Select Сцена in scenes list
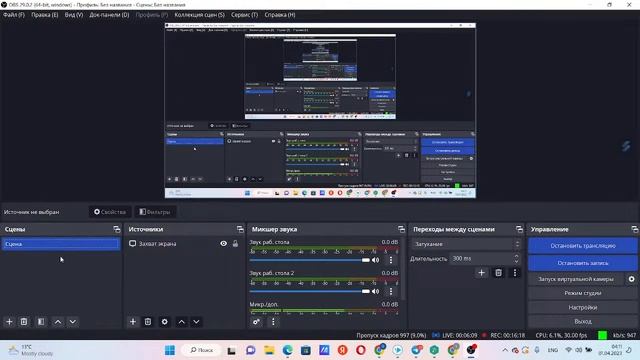The width and height of the screenshot is (640, 360). pos(61,244)
